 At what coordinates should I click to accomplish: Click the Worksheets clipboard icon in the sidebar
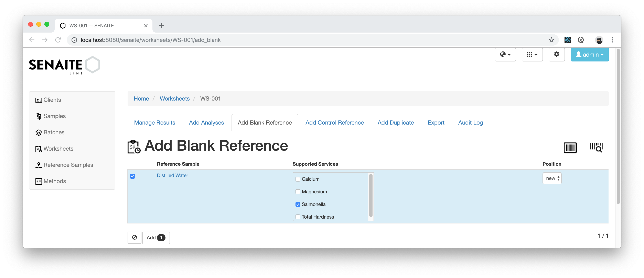click(x=39, y=149)
